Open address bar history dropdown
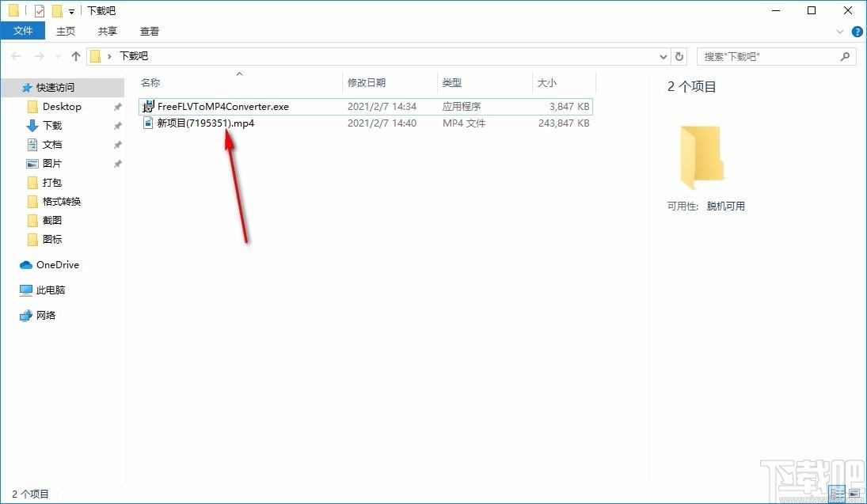This screenshot has width=867, height=504. [x=663, y=56]
